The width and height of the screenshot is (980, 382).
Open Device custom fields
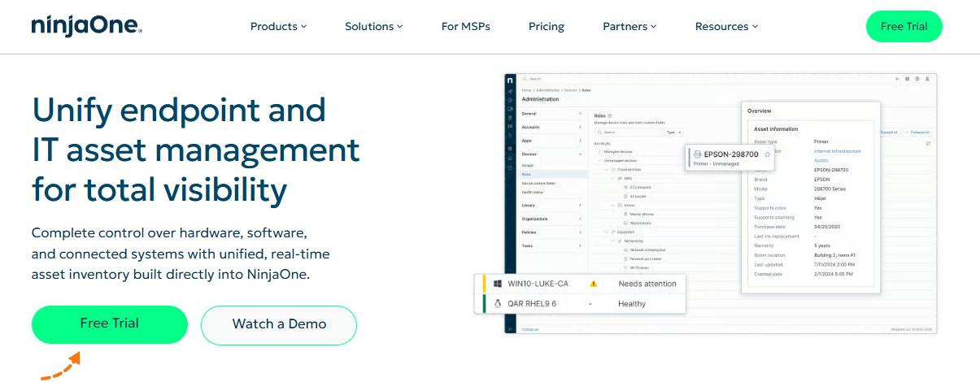pyautogui.click(x=538, y=183)
